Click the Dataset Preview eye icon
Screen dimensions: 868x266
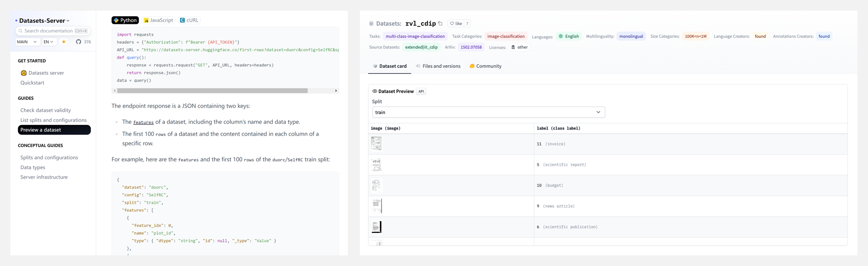[x=375, y=91]
